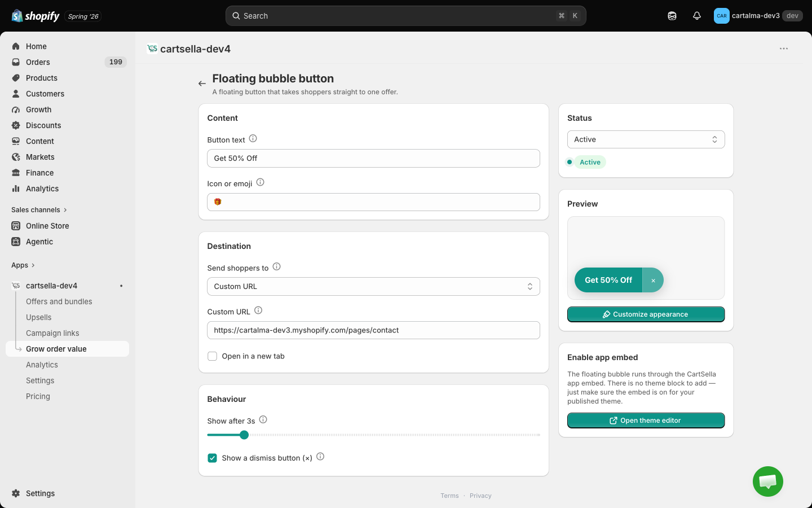Screen dimensions: 812x508
Task: Click the Customers person icon
Action: click(x=16, y=94)
